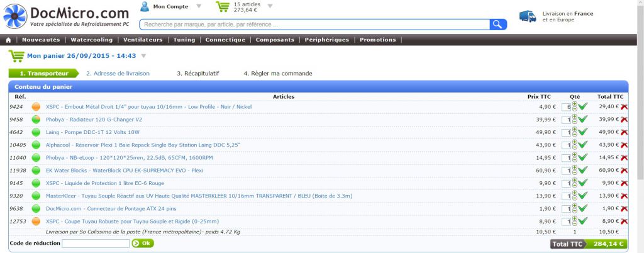Click quantity field for XSPC Embout showing 6
644x253 pixels.
coord(567,107)
